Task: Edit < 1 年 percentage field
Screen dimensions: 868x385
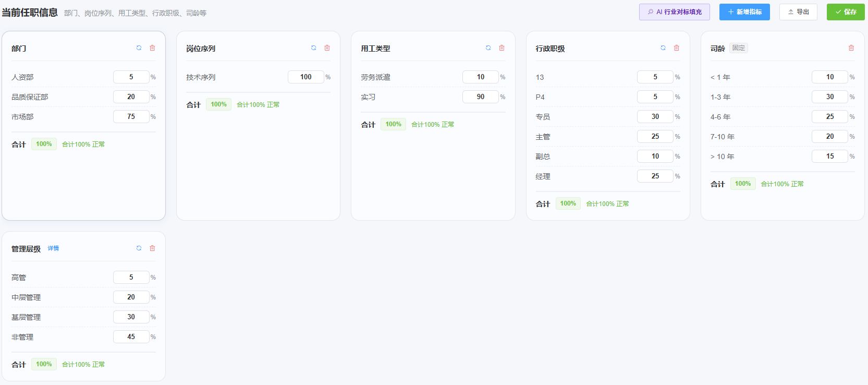Action: click(830, 77)
